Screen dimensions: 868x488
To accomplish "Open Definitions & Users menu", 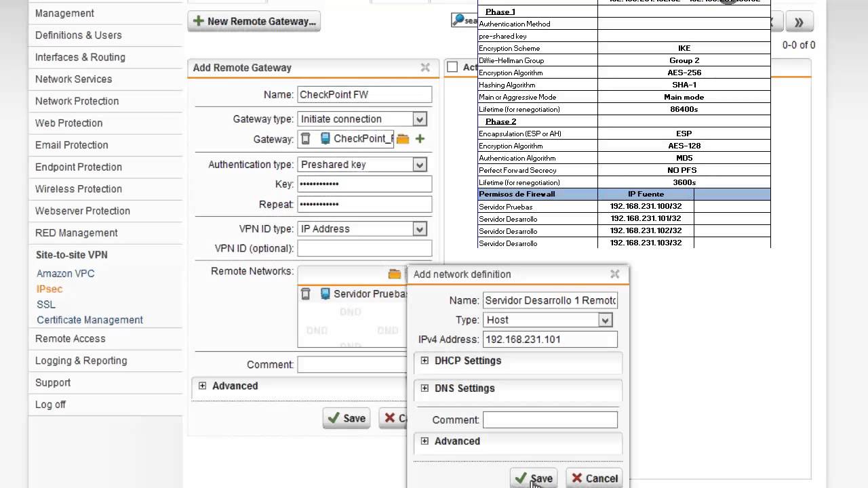I will [79, 35].
